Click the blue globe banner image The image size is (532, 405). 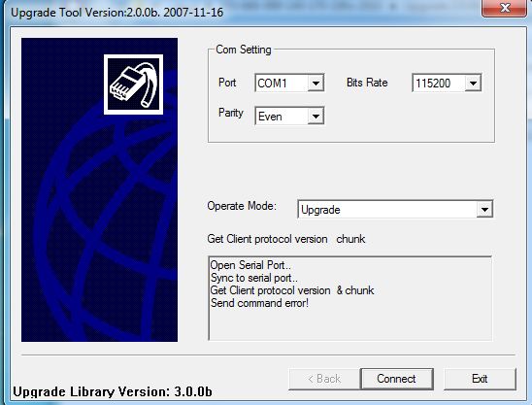coord(99,189)
